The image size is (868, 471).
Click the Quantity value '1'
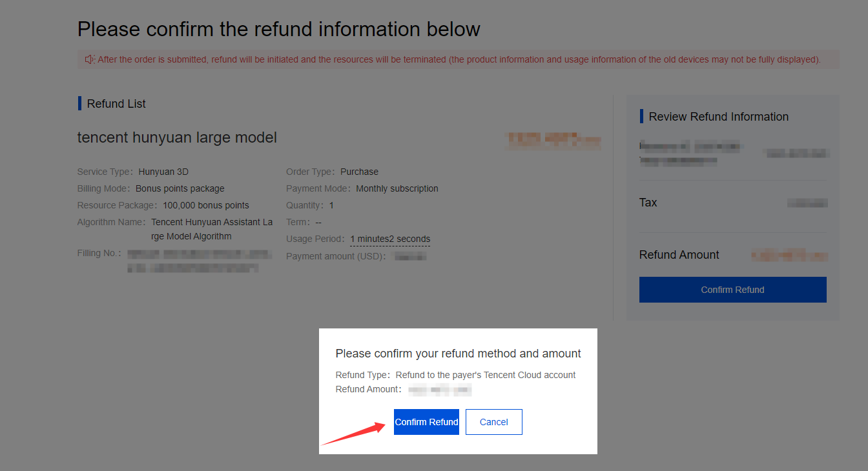(331, 205)
